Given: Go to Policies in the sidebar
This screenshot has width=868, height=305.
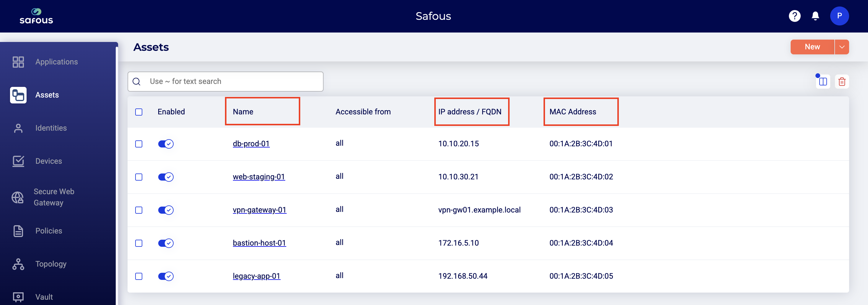Looking at the screenshot, I should [48, 231].
